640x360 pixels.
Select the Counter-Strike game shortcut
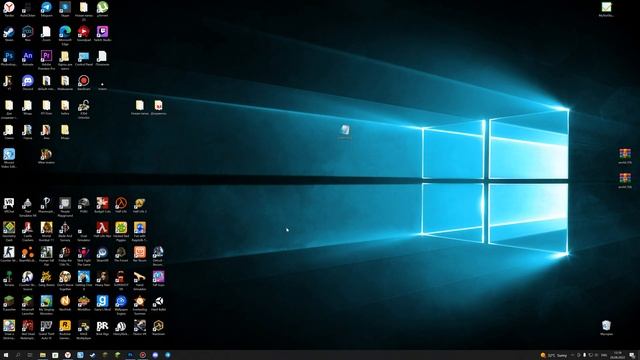[9, 252]
